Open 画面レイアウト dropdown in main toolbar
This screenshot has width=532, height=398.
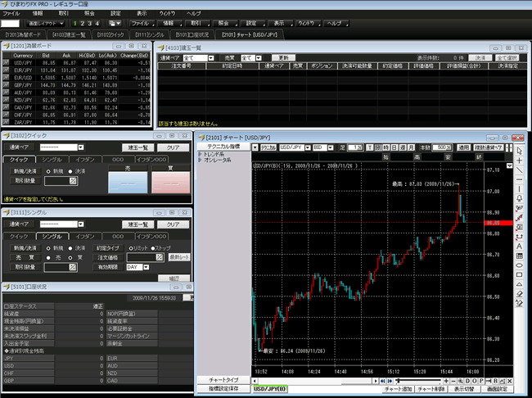(x=46, y=24)
